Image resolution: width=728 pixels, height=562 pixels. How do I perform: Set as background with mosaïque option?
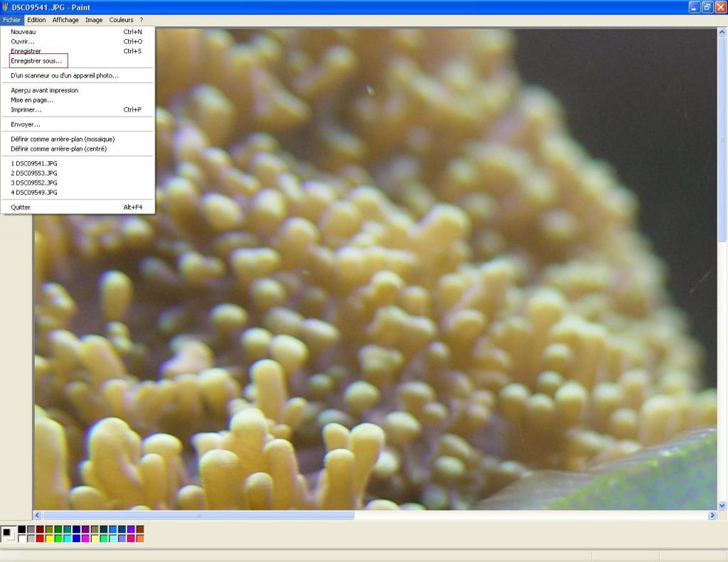point(77,139)
